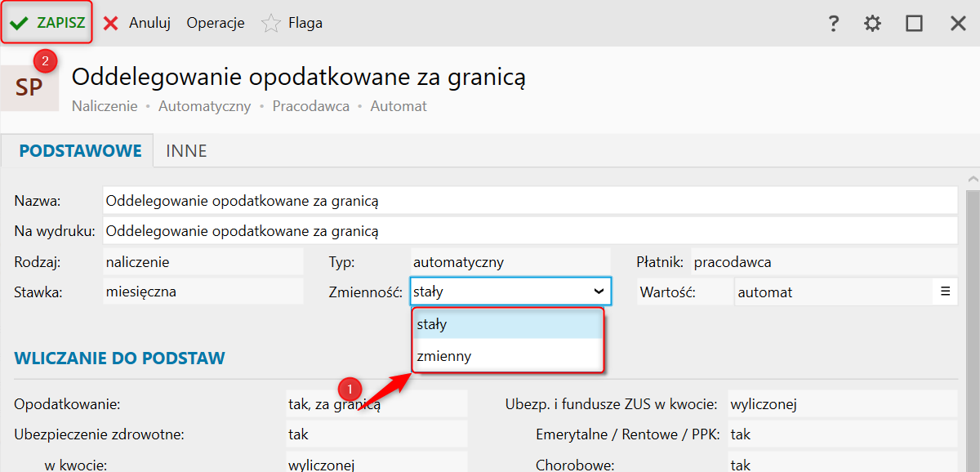The width and height of the screenshot is (980, 472).
Task: Expand the Zmienność dropdown arrow
Action: point(599,291)
